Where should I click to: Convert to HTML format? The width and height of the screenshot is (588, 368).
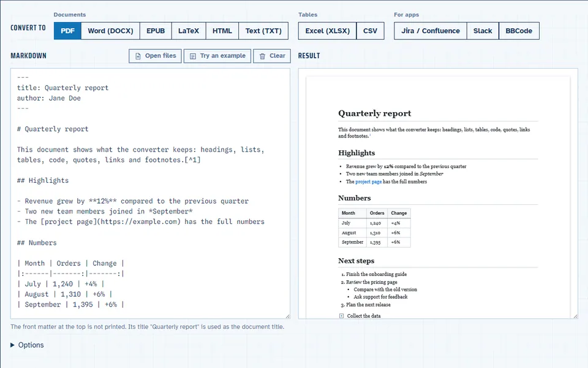(x=222, y=31)
